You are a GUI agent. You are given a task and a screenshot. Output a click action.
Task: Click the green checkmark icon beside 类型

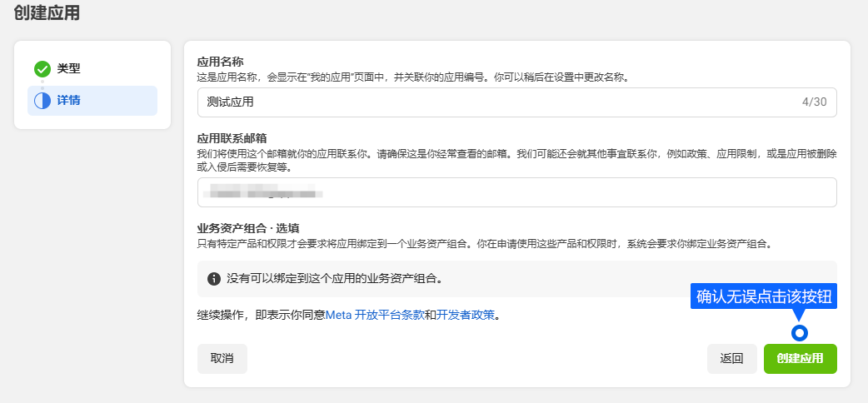coord(42,69)
